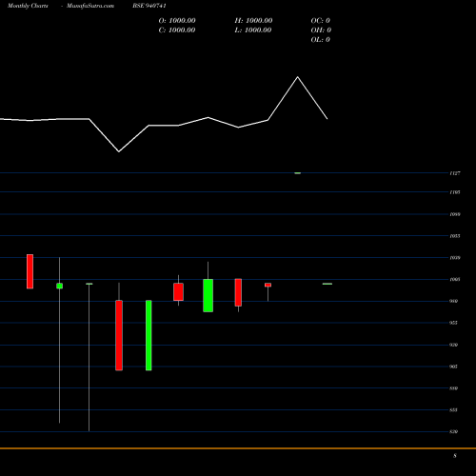Click the 820 price axis label
The image size is (476, 476).
coord(454,431)
